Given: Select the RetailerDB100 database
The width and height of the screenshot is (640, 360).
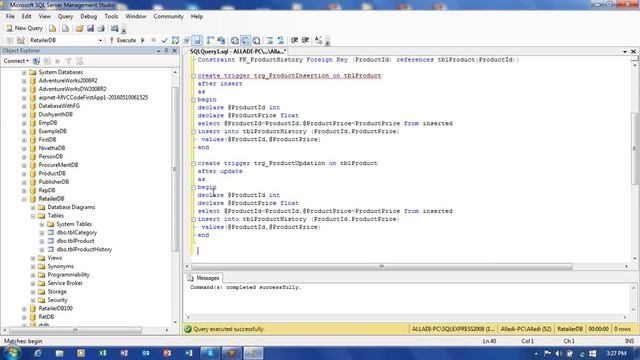Looking at the screenshot, I should pyautogui.click(x=56, y=309).
